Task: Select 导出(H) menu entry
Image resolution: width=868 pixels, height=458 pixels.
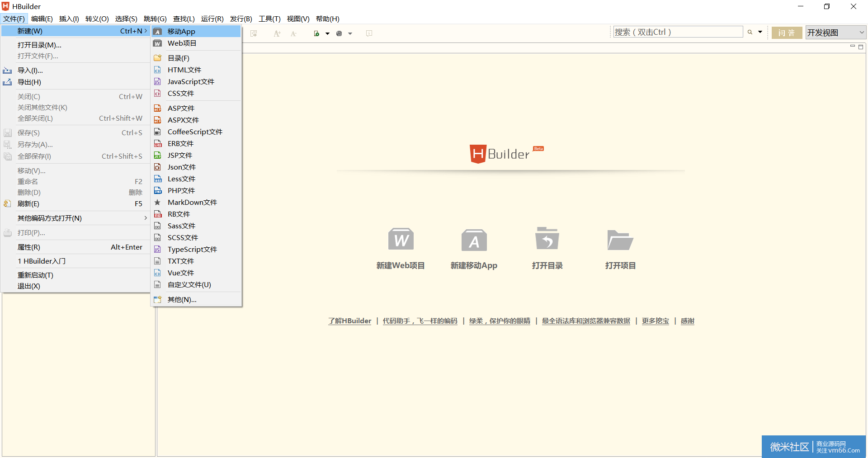Action: click(x=76, y=82)
